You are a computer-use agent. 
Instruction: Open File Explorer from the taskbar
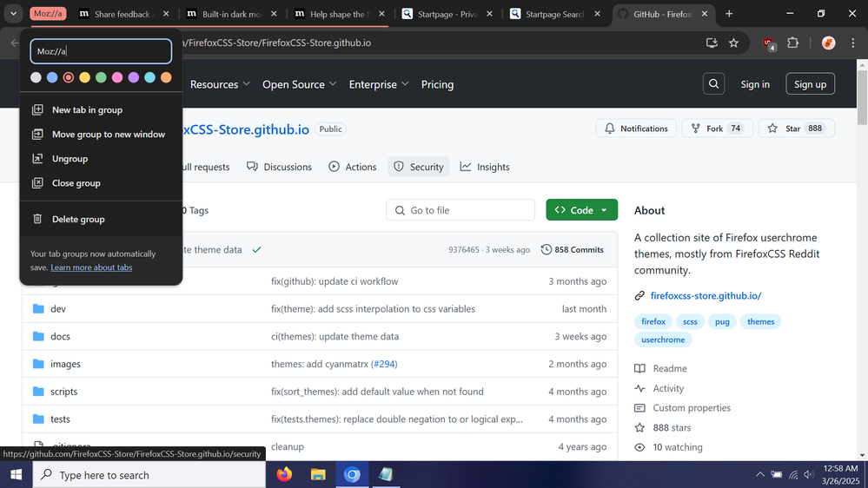tap(318, 474)
